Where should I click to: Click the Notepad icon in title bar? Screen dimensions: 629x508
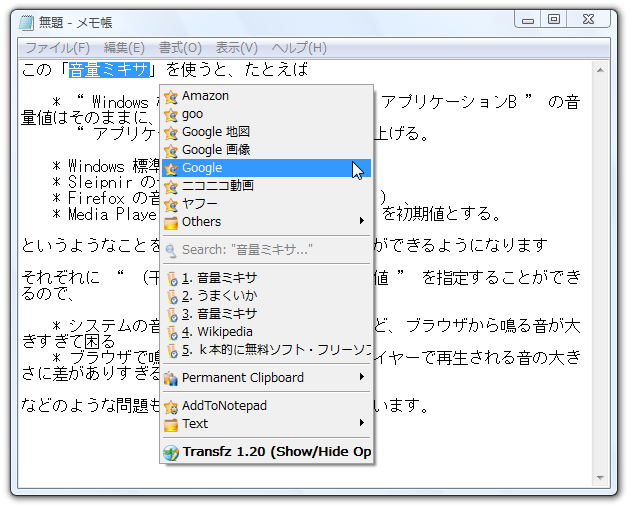[x=26, y=22]
